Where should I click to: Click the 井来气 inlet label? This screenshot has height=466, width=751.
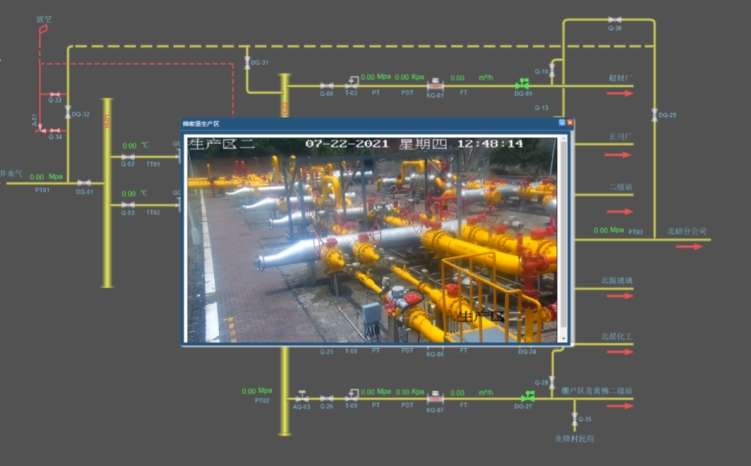(x=11, y=173)
